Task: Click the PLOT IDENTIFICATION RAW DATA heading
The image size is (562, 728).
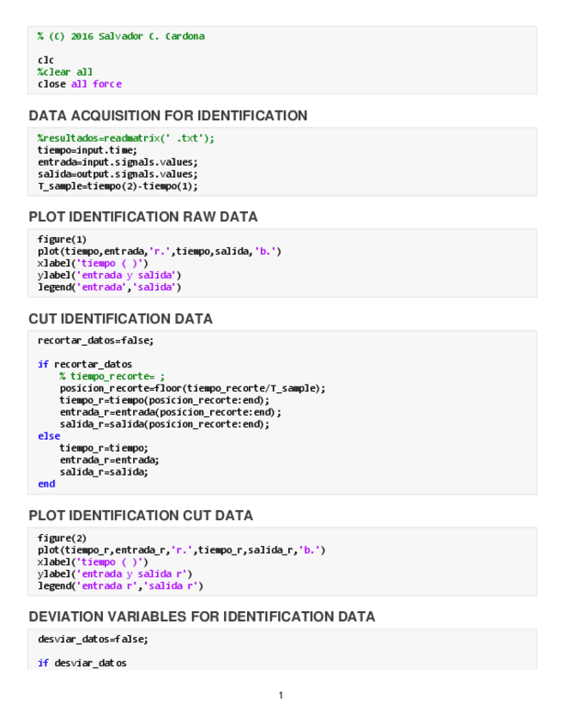Action: point(142,217)
